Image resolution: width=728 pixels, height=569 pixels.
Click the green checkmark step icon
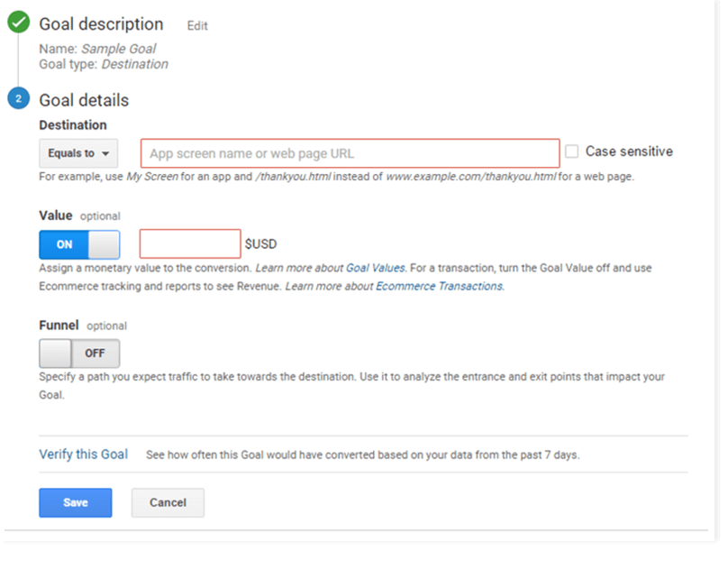click(18, 24)
